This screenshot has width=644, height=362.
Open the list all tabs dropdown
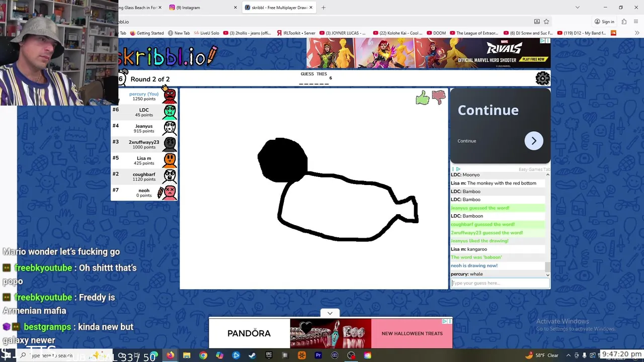(578, 8)
